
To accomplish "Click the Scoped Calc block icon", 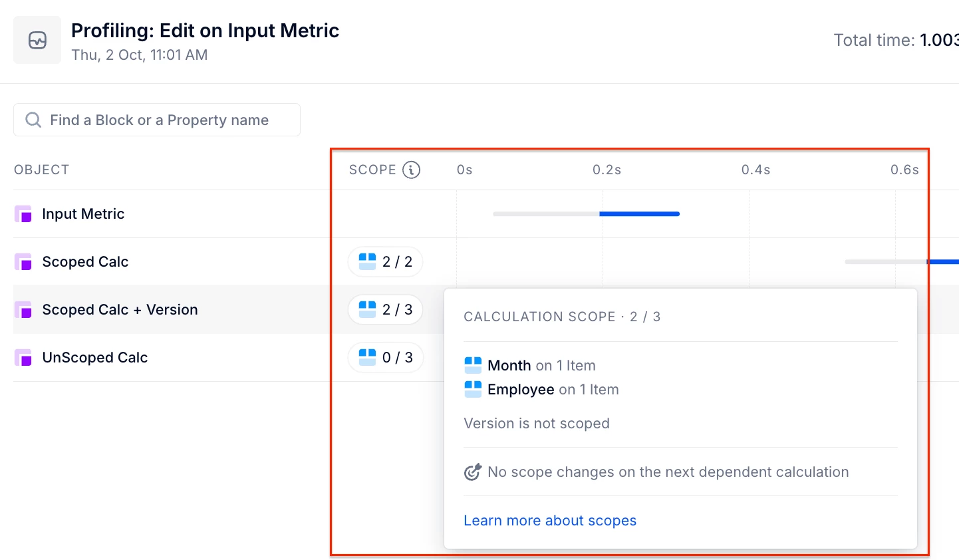I will (23, 262).
